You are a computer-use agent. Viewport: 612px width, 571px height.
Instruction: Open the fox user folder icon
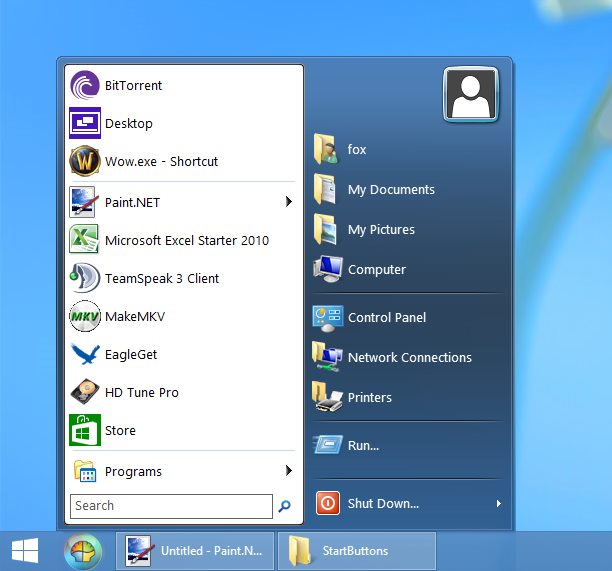(x=326, y=149)
